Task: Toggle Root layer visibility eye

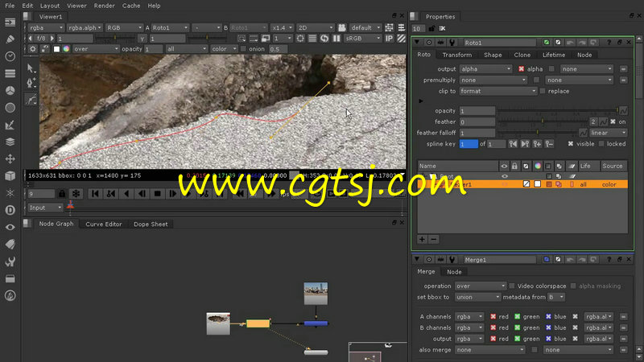Action: click(x=505, y=176)
